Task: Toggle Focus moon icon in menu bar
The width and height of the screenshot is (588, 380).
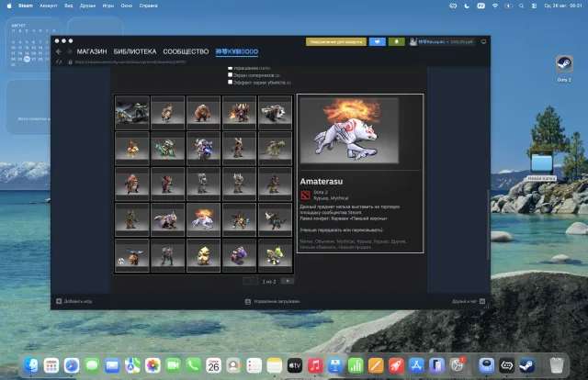Action: click(x=467, y=6)
